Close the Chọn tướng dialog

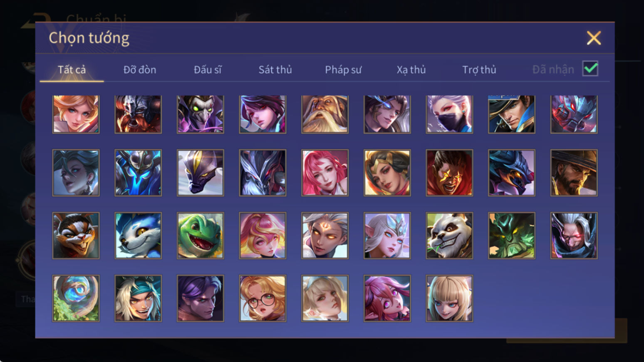[x=594, y=38]
